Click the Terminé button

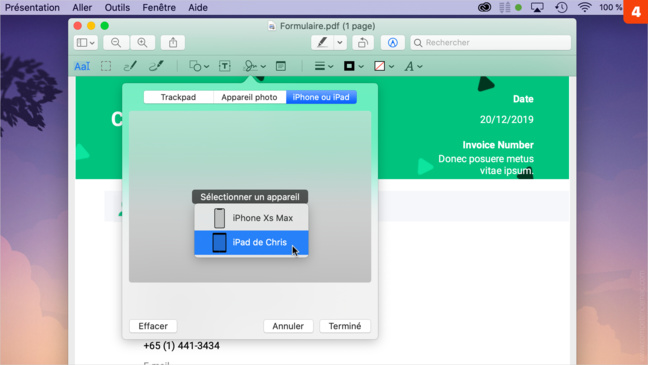pos(345,326)
